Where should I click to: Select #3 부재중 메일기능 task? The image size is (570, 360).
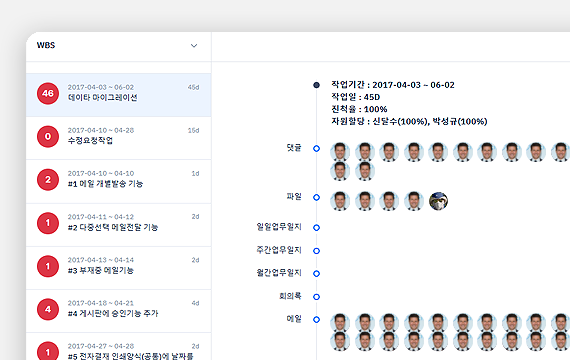click(x=119, y=268)
